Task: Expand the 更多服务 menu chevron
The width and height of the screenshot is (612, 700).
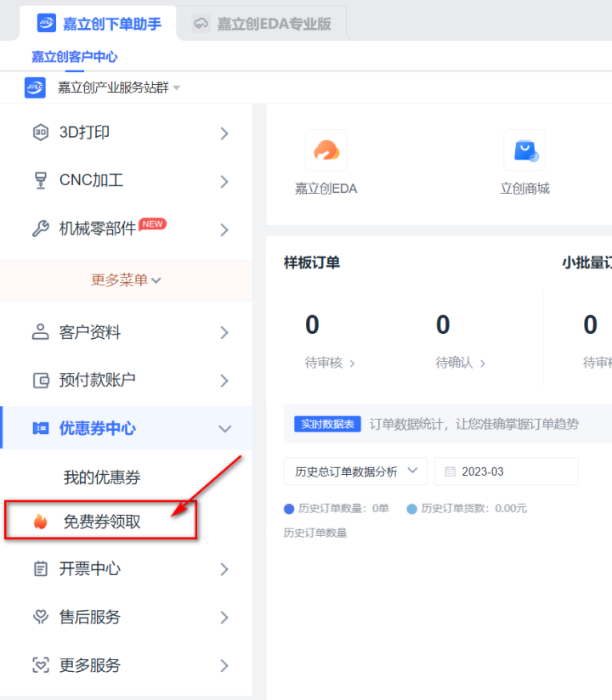Action: pos(224,666)
